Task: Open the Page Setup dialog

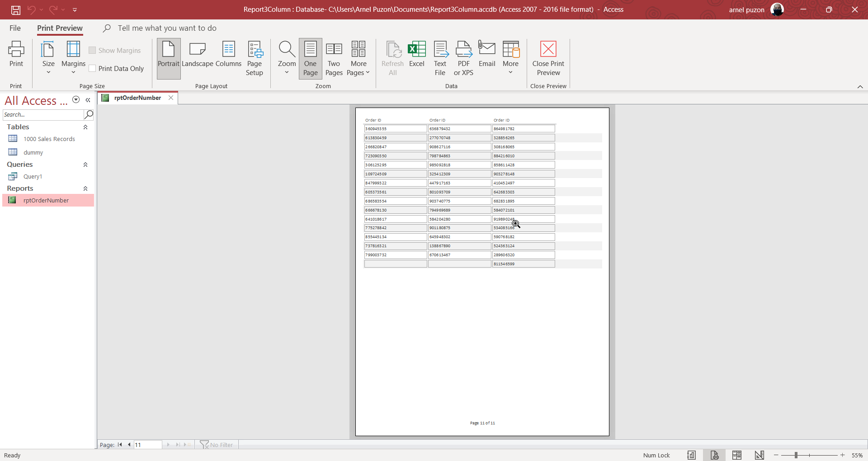Action: tap(255, 59)
